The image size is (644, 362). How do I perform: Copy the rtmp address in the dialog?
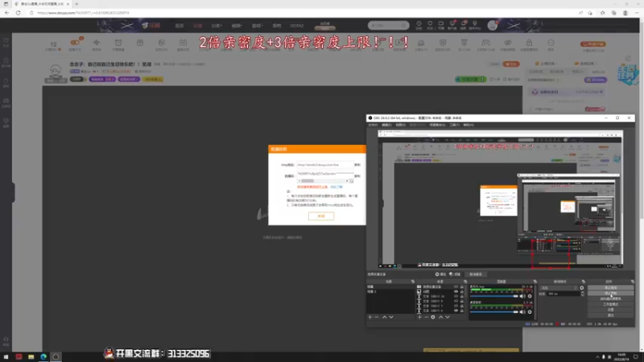(x=357, y=165)
